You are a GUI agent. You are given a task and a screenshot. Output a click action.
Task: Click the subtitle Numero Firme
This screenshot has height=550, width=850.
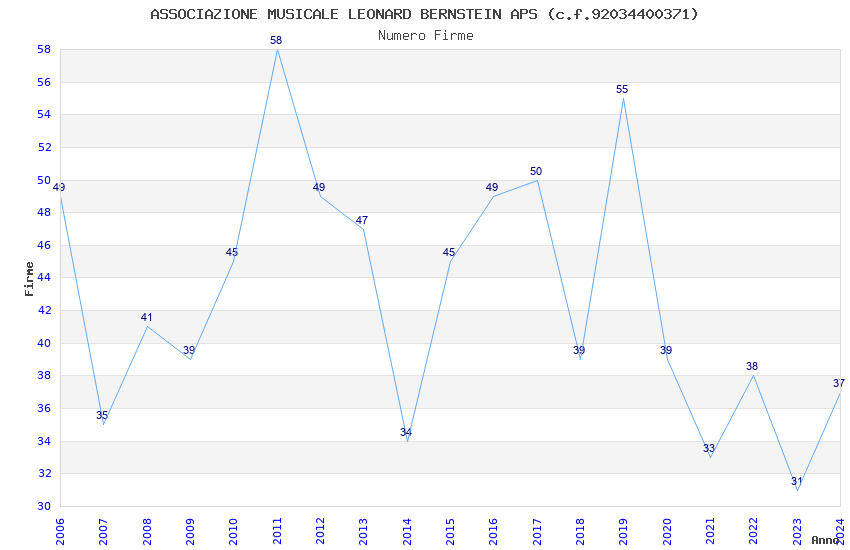pos(426,36)
